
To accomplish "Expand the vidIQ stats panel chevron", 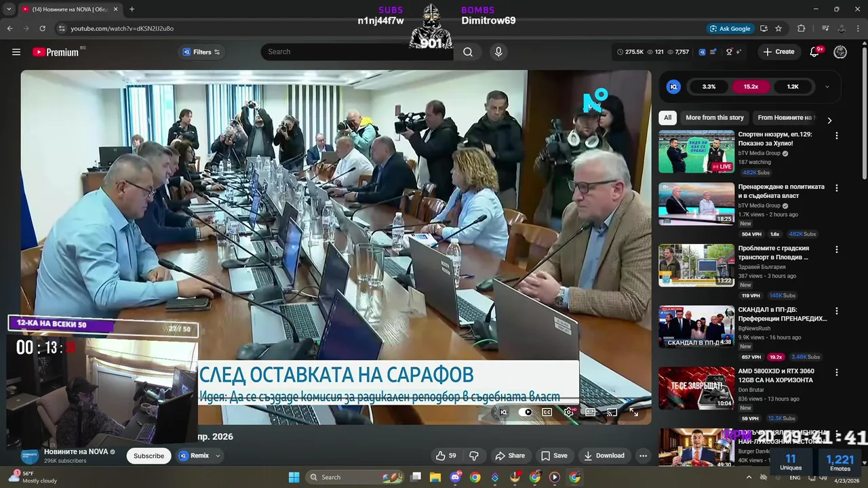I will pyautogui.click(x=827, y=87).
